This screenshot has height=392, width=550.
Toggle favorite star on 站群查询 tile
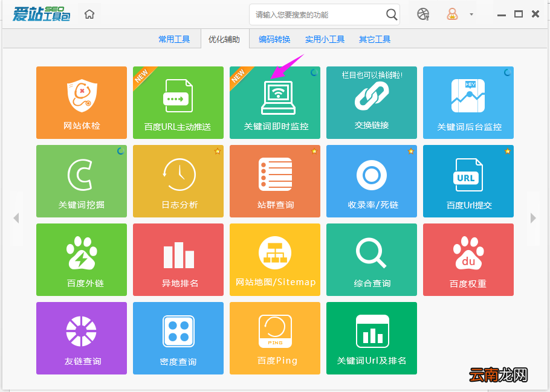pos(314,151)
